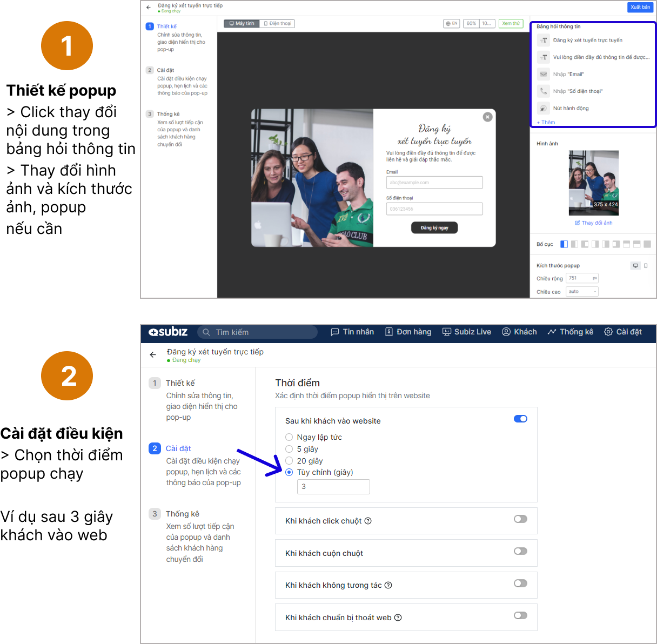Click the phone icon beside Số điện thoại

click(x=544, y=91)
